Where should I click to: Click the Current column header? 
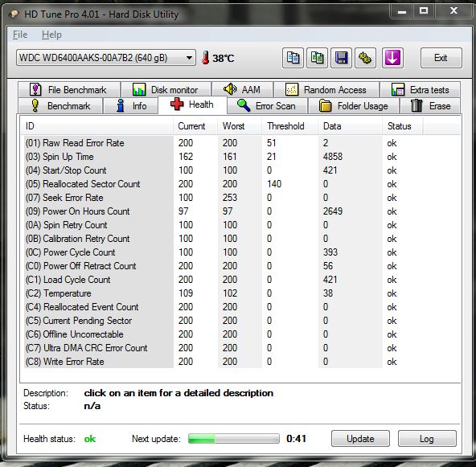coord(195,126)
